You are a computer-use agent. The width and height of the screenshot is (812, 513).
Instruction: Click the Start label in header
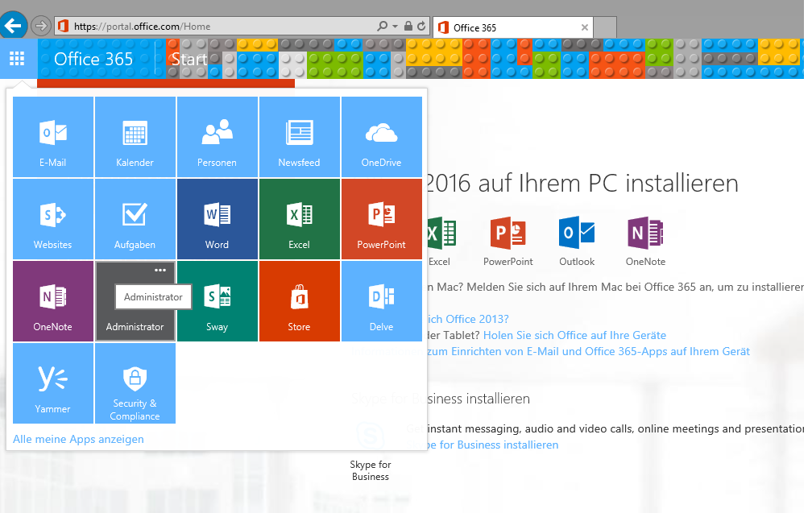click(189, 59)
